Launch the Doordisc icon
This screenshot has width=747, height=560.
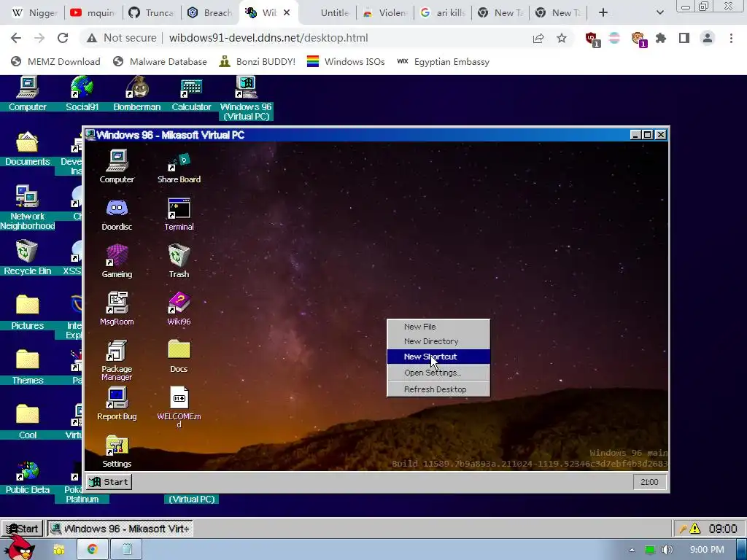(117, 214)
